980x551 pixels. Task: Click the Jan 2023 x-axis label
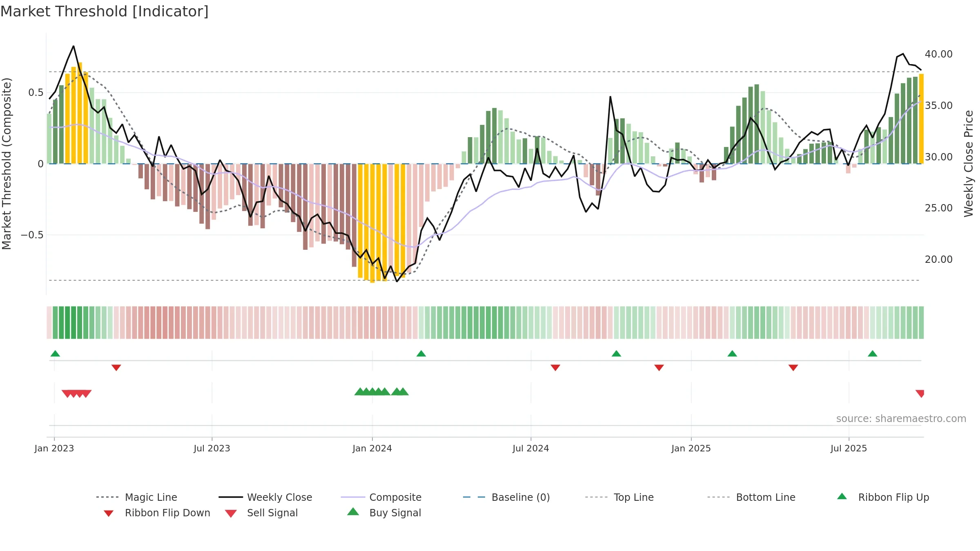coord(54,449)
